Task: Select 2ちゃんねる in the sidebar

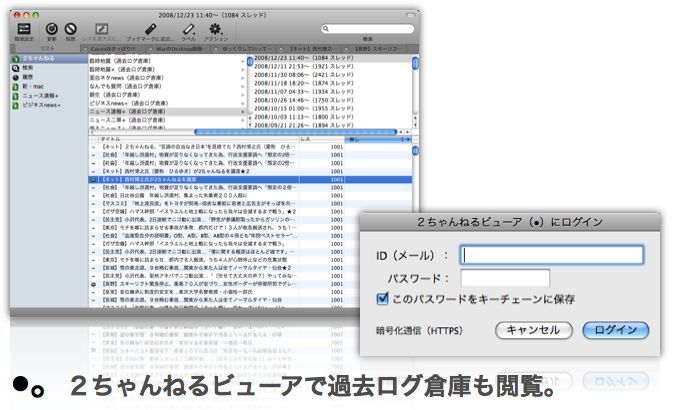Action: (x=49, y=59)
